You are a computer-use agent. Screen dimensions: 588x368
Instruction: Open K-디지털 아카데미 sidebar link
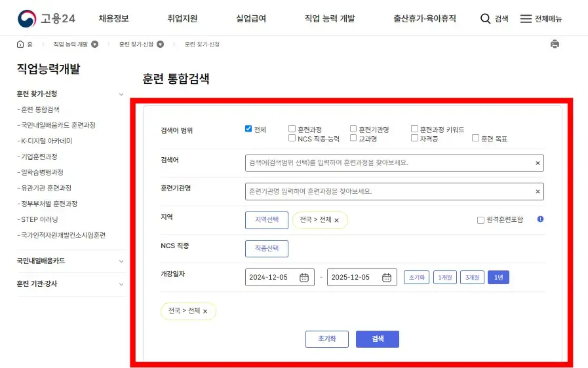click(x=45, y=141)
